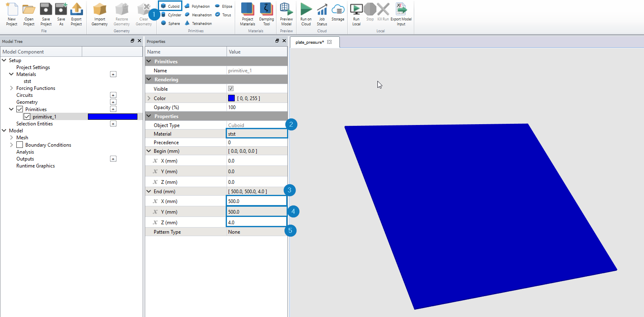Select the stst material tree item
The width and height of the screenshot is (644, 317).
click(x=27, y=81)
